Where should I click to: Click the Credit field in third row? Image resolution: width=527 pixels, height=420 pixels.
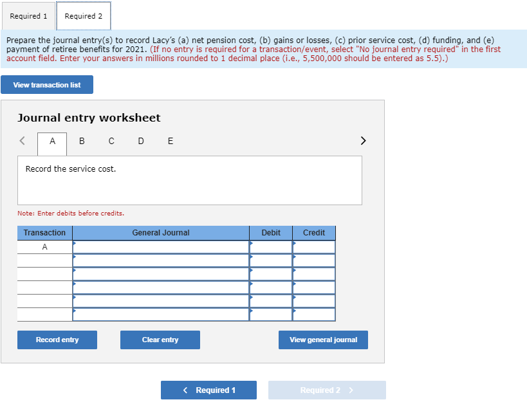point(314,274)
